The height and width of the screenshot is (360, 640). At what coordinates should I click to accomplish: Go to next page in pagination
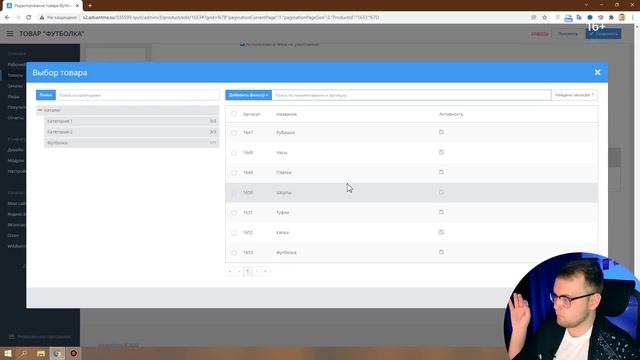256,271
